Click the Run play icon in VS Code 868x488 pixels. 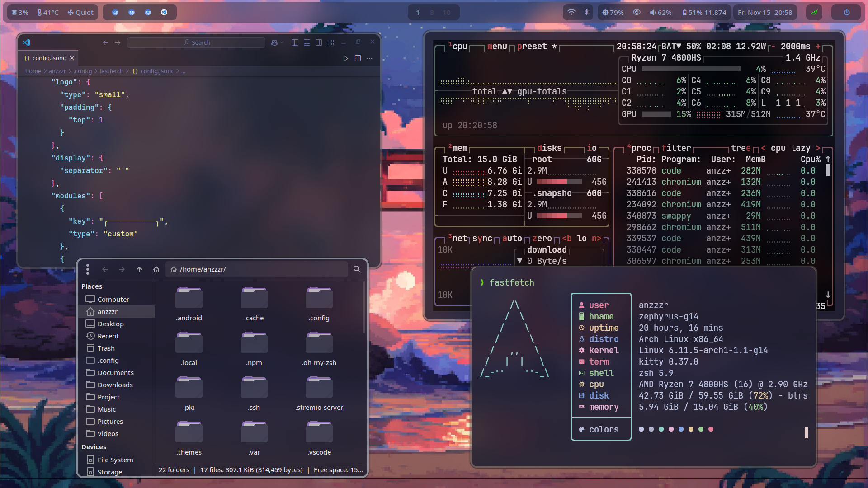coord(345,58)
